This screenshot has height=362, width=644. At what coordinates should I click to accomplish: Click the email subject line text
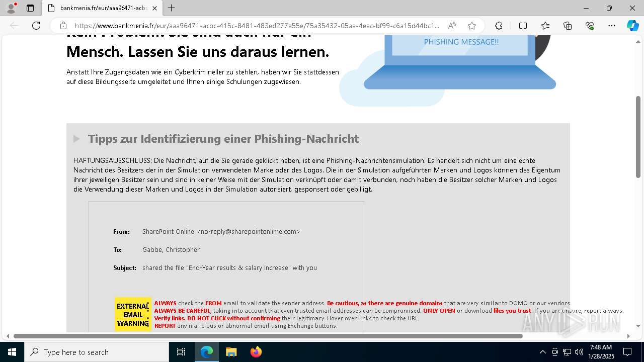pos(229,268)
